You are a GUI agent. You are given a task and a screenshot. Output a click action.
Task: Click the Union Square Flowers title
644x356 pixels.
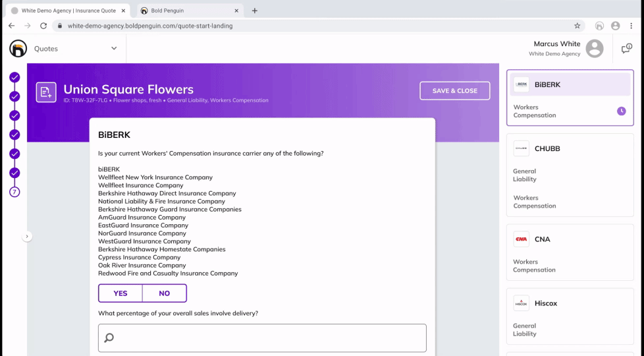[128, 89]
